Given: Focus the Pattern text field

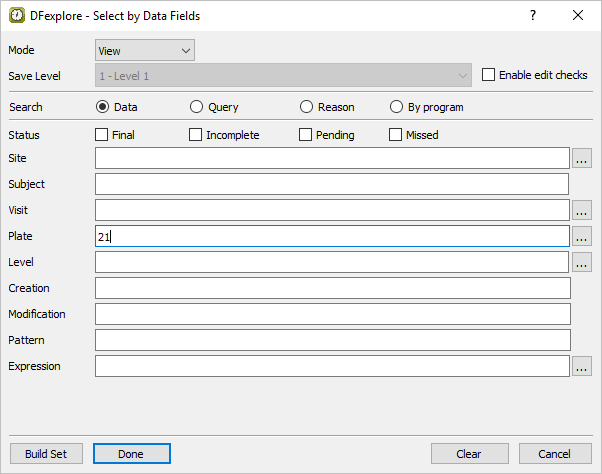Looking at the screenshot, I should click(331, 340).
